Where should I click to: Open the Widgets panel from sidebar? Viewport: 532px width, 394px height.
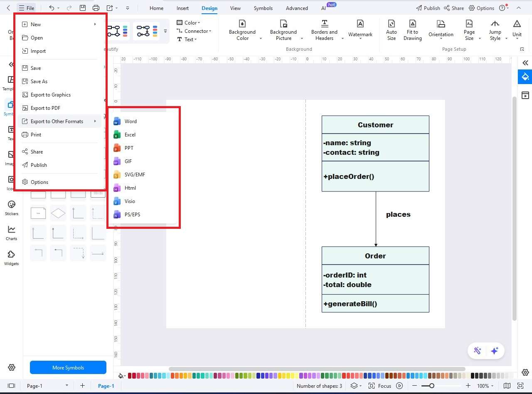tap(12, 257)
